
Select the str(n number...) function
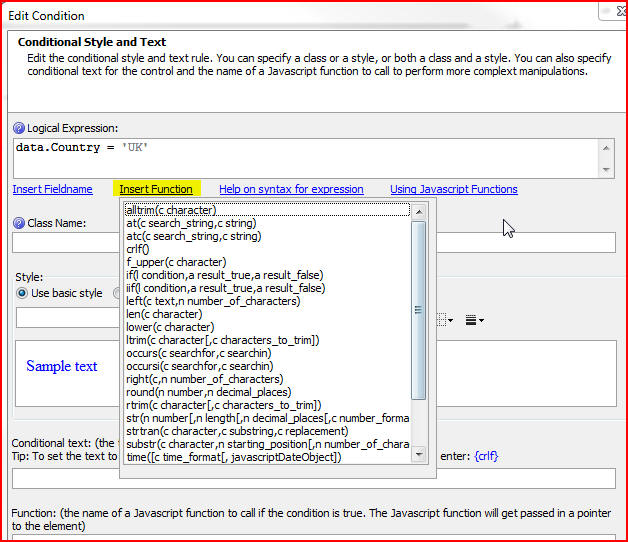[267, 418]
